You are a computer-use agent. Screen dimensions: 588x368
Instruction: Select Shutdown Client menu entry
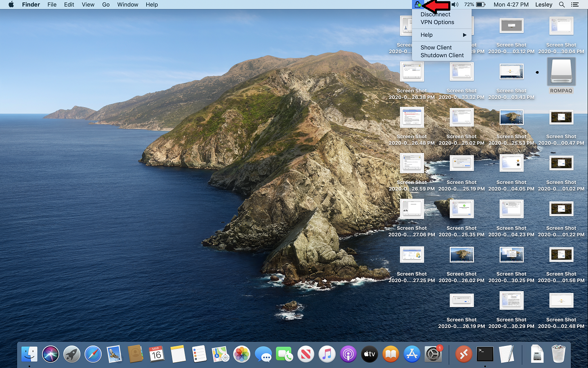point(442,55)
